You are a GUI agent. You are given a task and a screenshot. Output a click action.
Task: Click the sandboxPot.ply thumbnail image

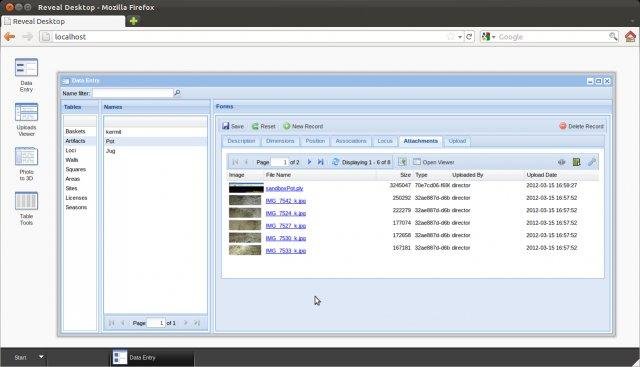tap(246, 188)
